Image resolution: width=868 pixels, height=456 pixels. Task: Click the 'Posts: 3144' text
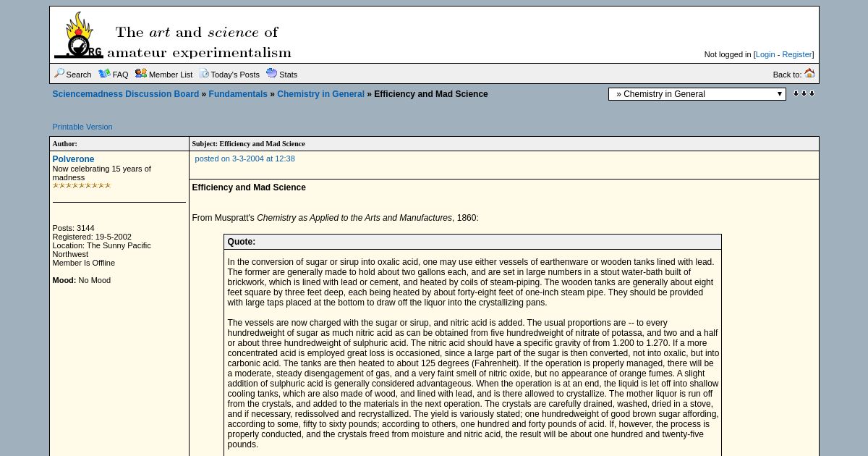coord(73,228)
